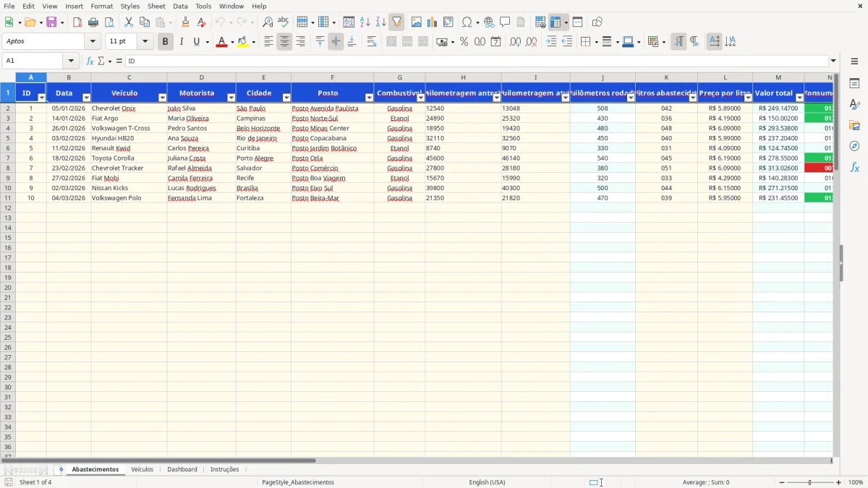Click the Insert Chart icon
The height and width of the screenshot is (488, 868).
[x=433, y=22]
